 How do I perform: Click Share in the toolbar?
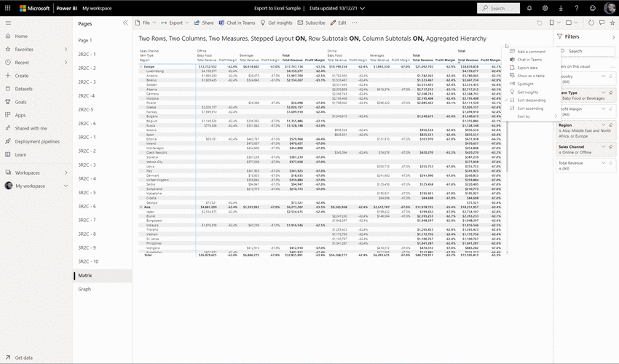(x=204, y=23)
